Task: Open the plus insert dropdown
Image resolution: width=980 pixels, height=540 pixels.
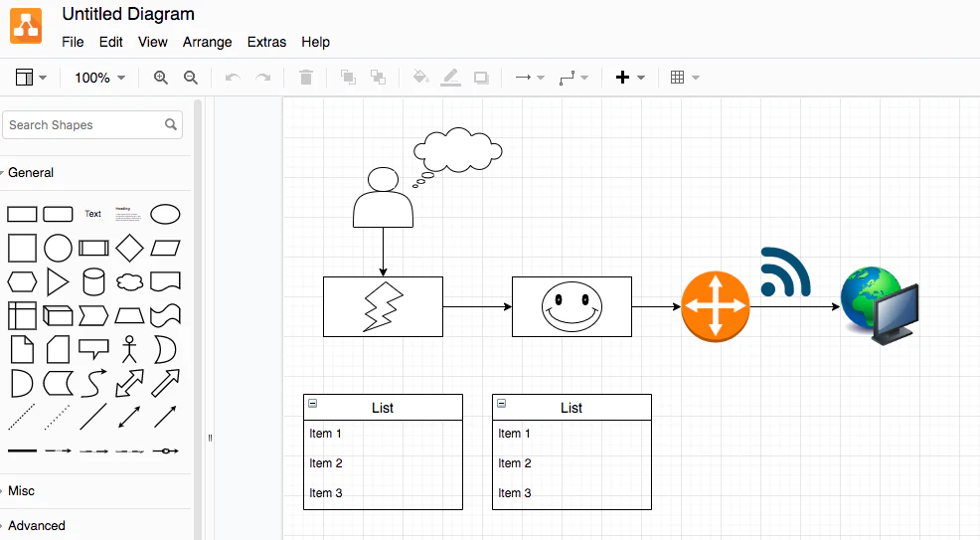Action: 630,78
